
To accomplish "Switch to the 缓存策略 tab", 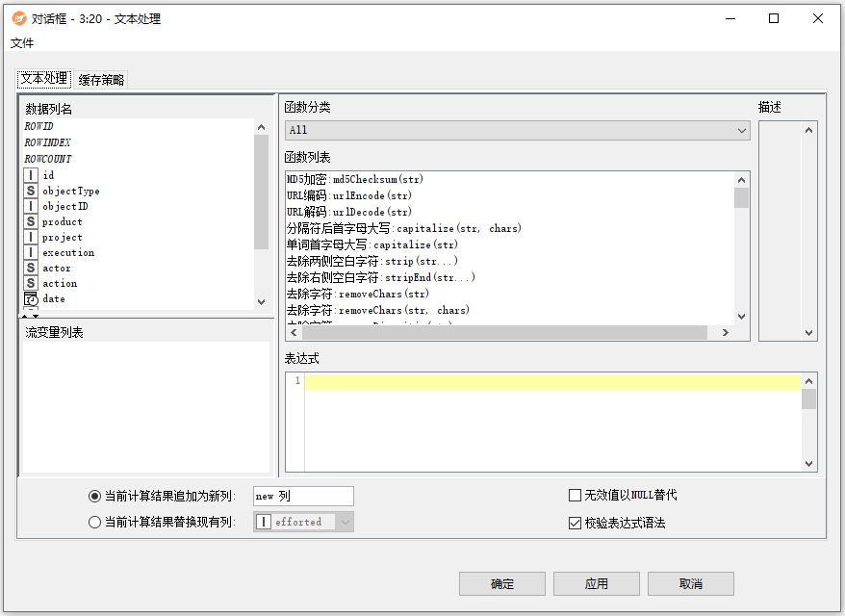I will (102, 80).
